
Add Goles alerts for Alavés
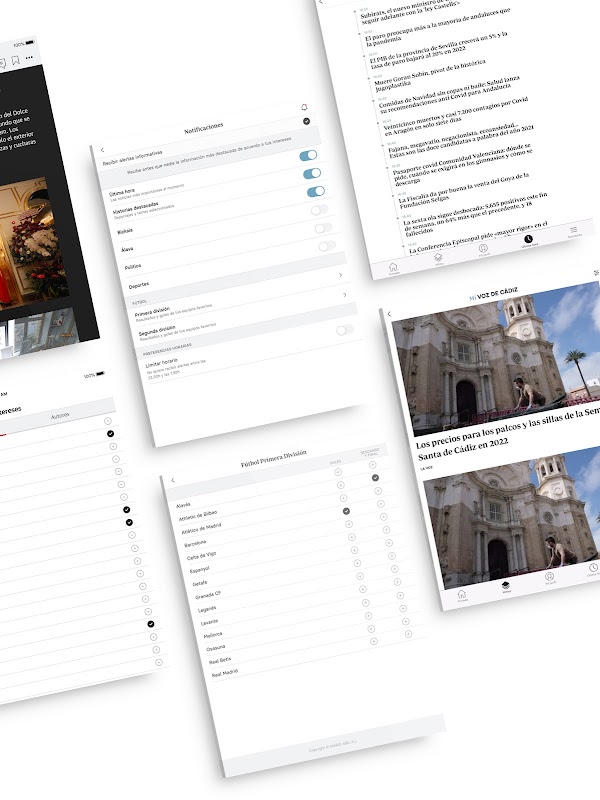[338, 472]
